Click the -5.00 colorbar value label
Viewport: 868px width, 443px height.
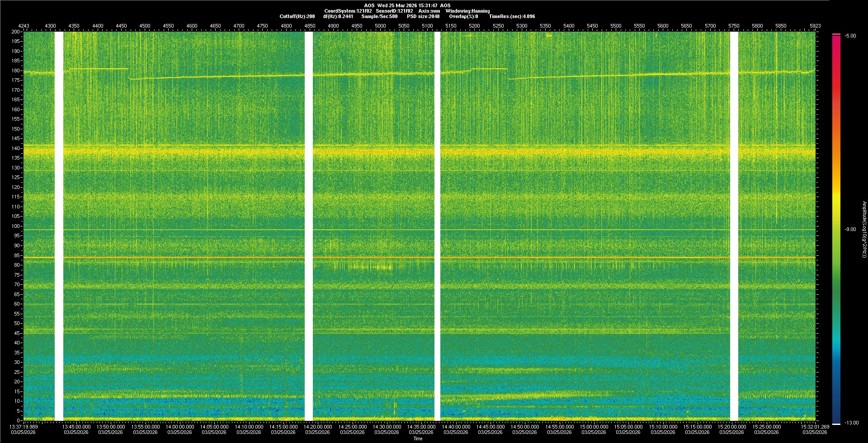pos(850,36)
